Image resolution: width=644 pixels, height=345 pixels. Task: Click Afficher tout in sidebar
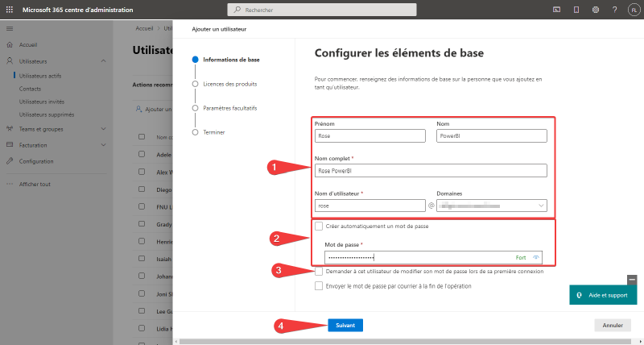(x=35, y=185)
